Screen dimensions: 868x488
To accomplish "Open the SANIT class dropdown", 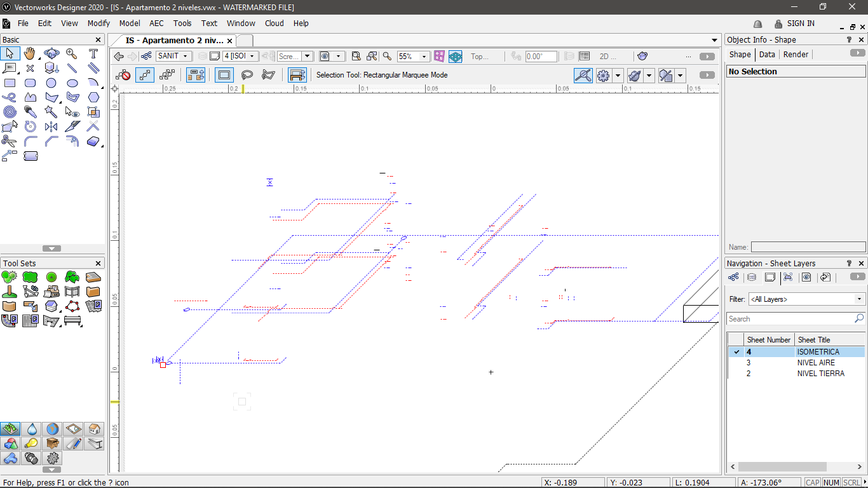I will (x=186, y=56).
